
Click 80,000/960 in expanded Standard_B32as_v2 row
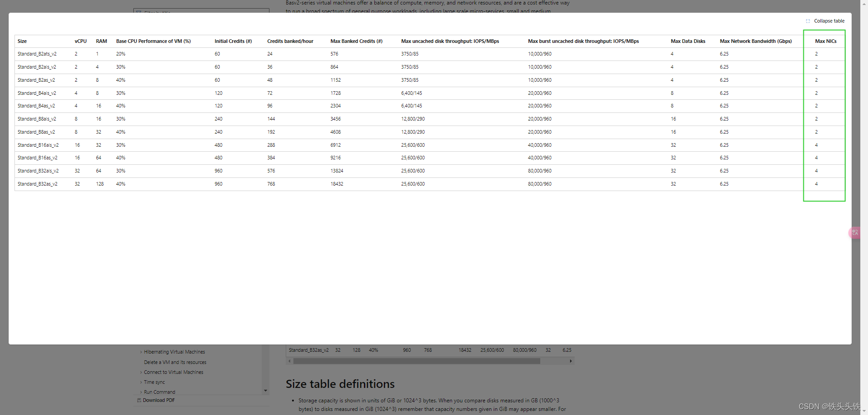pos(539,184)
